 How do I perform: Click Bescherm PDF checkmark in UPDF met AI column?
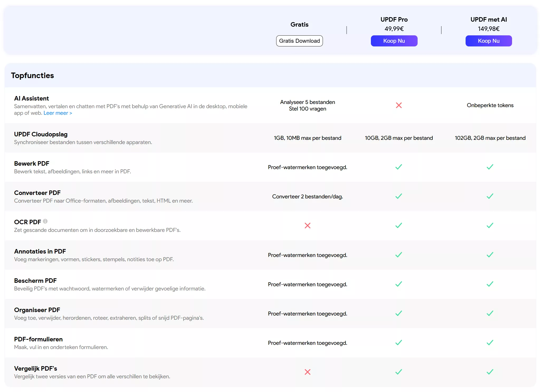click(490, 284)
